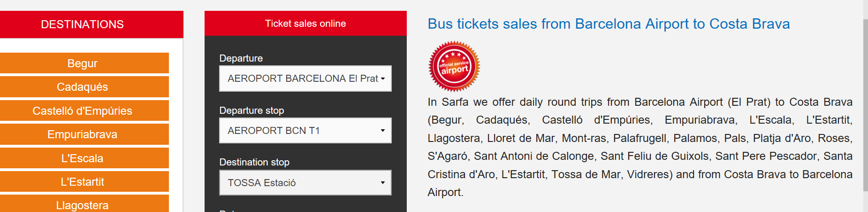
Task: Click the Bus tickets sales page heading
Action: (609, 24)
